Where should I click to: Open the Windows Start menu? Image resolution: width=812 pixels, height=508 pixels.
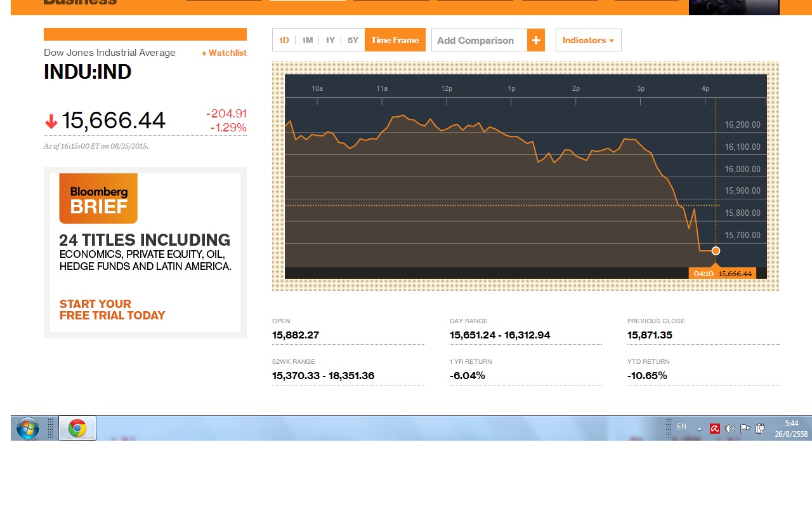[28, 429]
